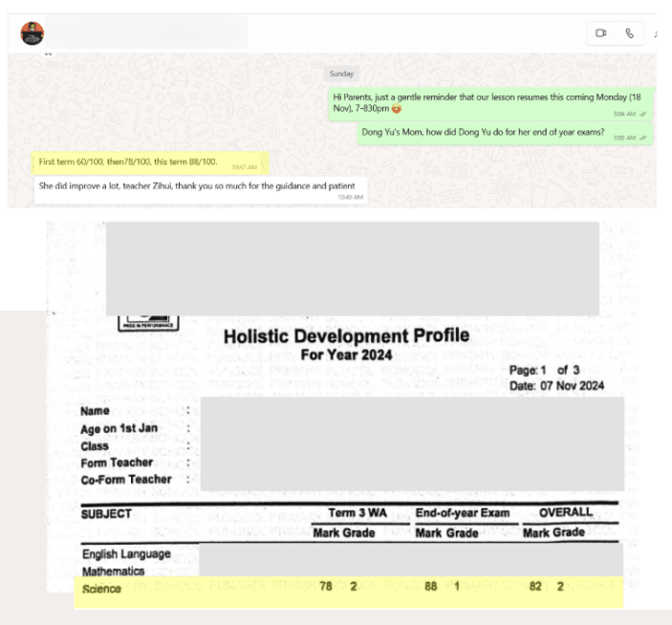This screenshot has height=625, width=672.
Task: Click the 'OVERALL' column header
Action: (566, 512)
